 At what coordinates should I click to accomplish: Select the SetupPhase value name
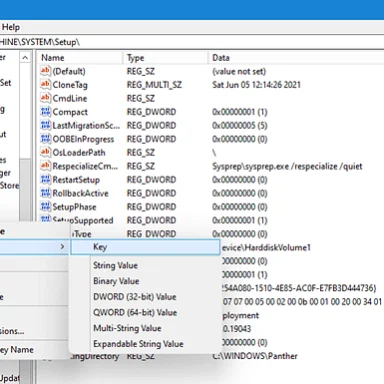click(x=74, y=207)
